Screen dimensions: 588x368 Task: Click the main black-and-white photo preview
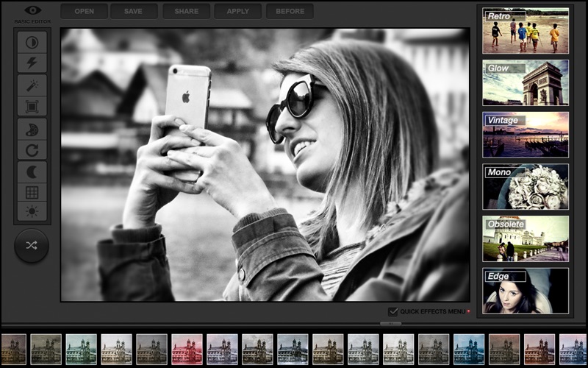click(x=265, y=165)
